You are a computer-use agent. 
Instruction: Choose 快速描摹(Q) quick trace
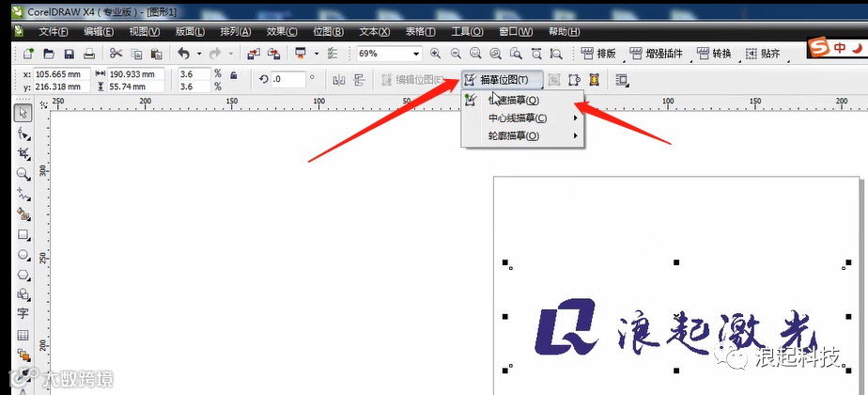(522, 100)
